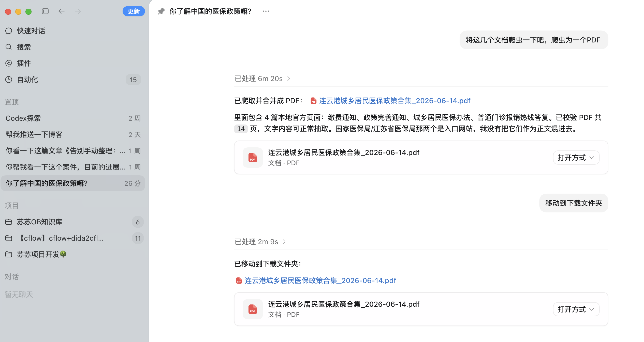Image resolution: width=644 pixels, height=342 pixels.
Task: Click the second file card's PDF thumbnail
Action: [253, 309]
